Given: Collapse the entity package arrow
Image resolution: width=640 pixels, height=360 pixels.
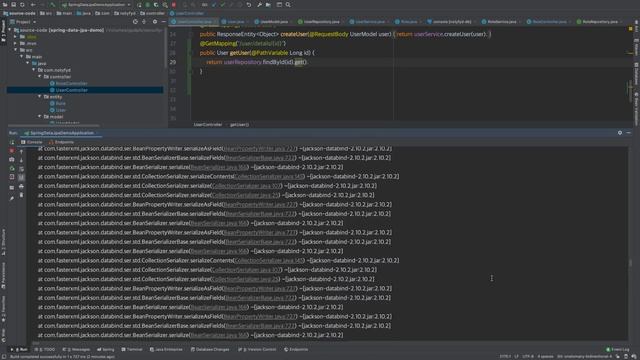Looking at the screenshot, I should [40, 96].
